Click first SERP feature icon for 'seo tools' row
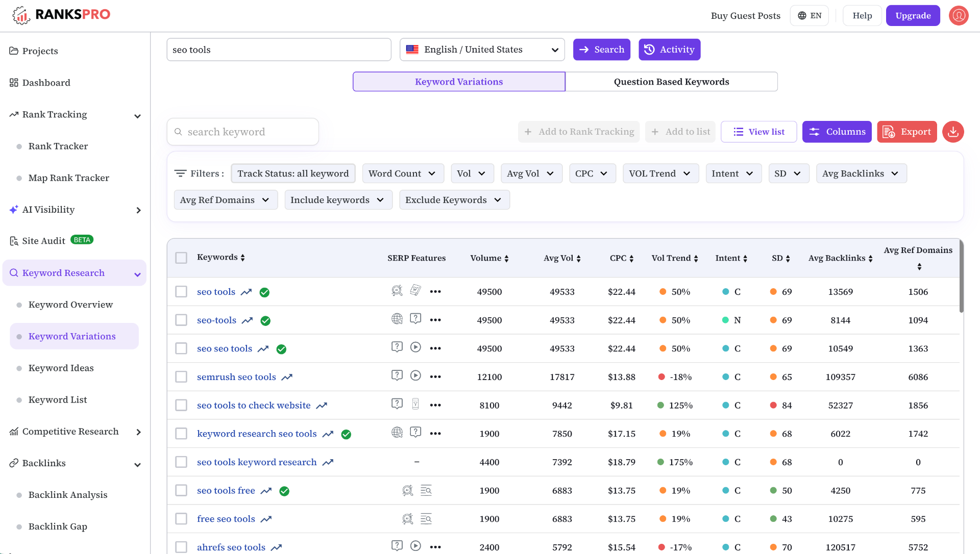 pos(397,290)
